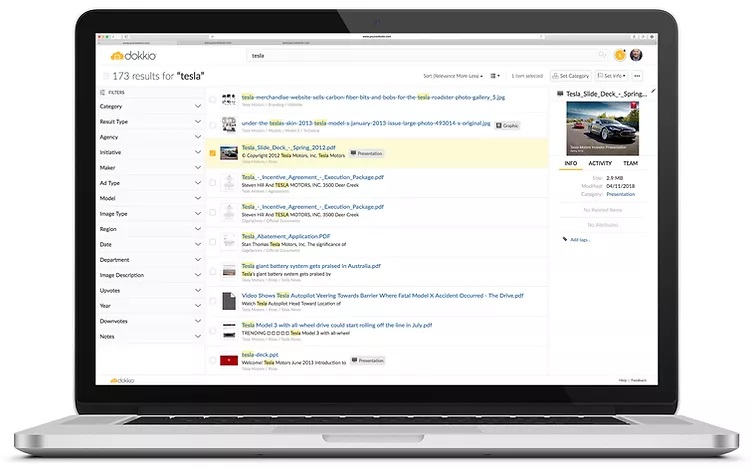Open the Tesla_Slide_Deck_-_Spring_2012.pdf link
Screen dimensions: 751x469
(x=288, y=148)
